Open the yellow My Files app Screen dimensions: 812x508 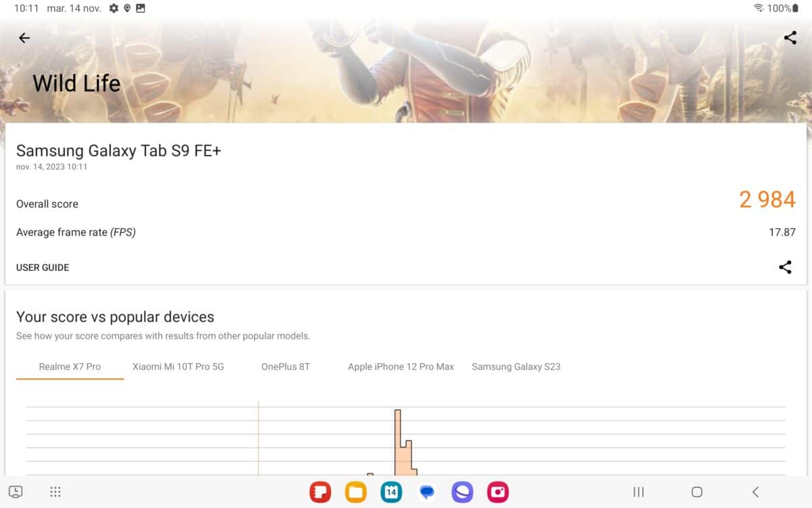tap(356, 492)
